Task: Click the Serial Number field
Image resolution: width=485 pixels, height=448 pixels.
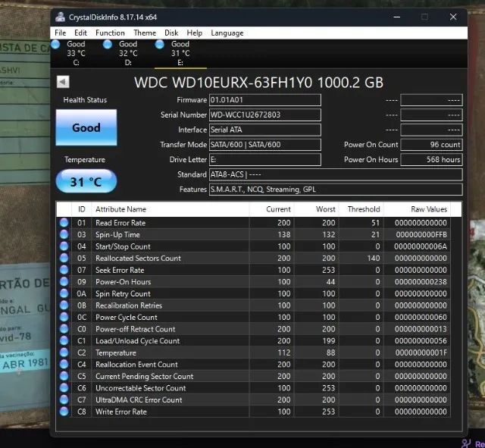Action: (x=265, y=114)
